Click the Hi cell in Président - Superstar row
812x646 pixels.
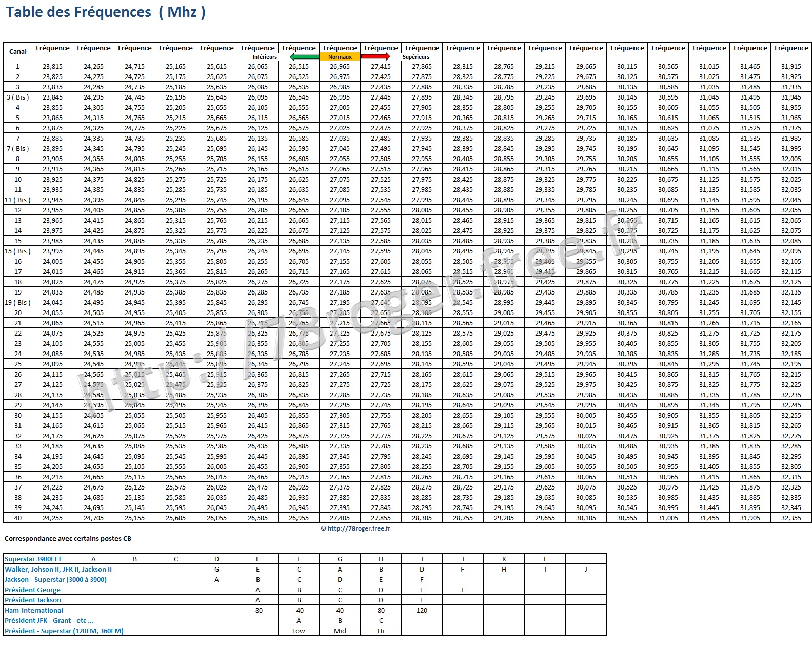pyautogui.click(x=381, y=631)
